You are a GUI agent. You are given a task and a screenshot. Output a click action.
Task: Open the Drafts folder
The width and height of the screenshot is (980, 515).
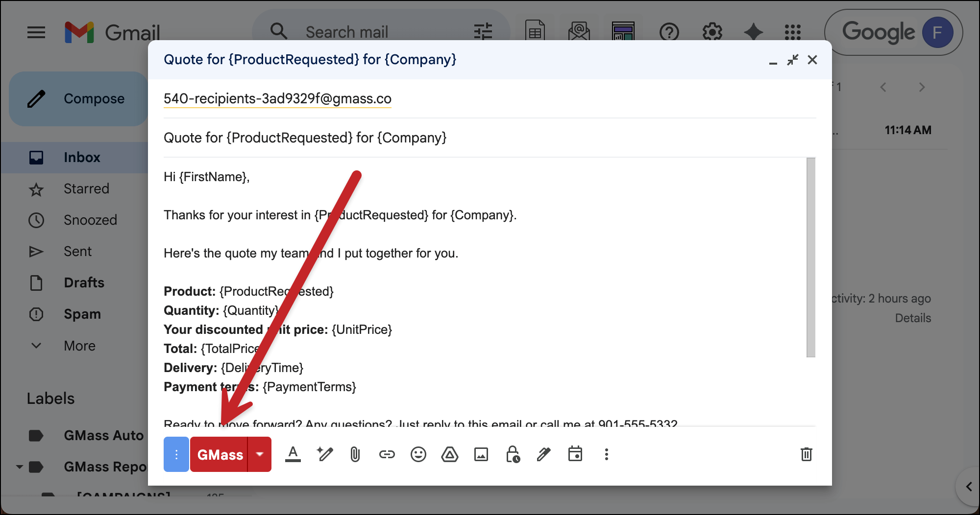click(84, 283)
